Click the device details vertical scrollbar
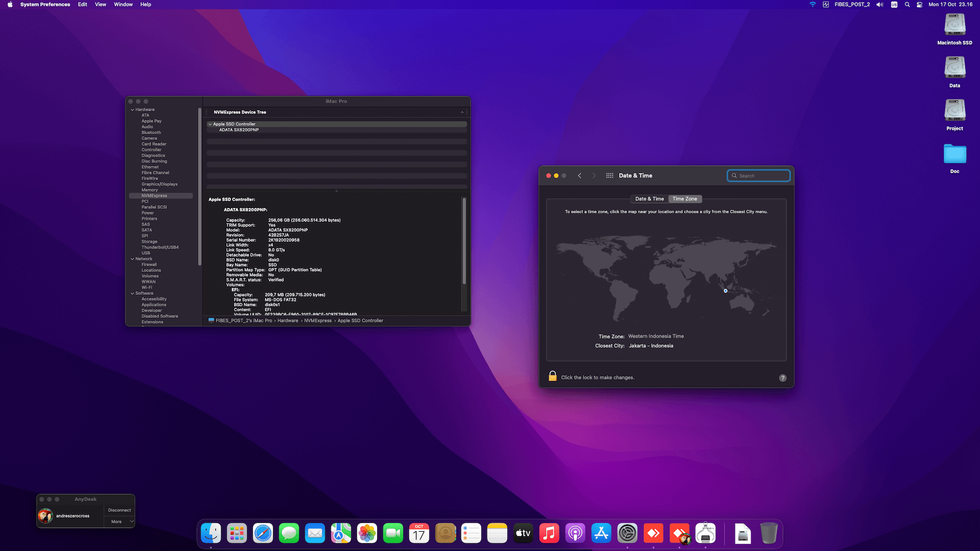This screenshot has width=980, height=551. click(464, 241)
